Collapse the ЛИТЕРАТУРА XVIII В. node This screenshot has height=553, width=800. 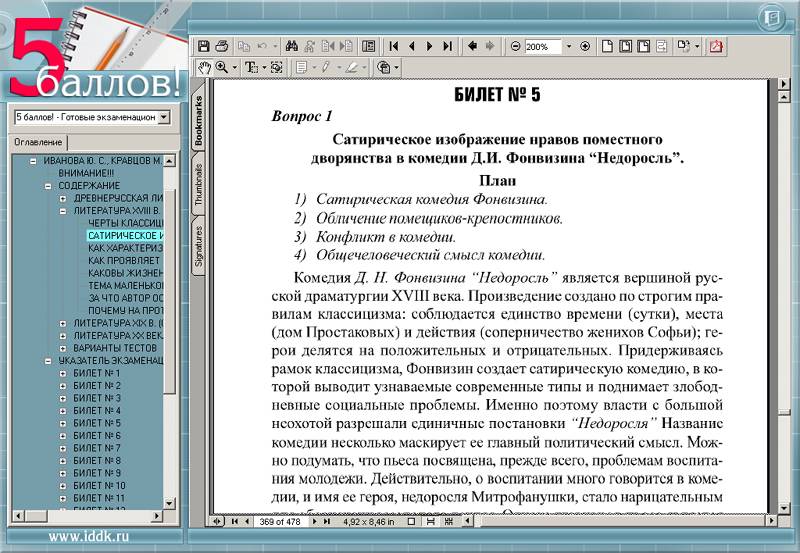[63, 211]
